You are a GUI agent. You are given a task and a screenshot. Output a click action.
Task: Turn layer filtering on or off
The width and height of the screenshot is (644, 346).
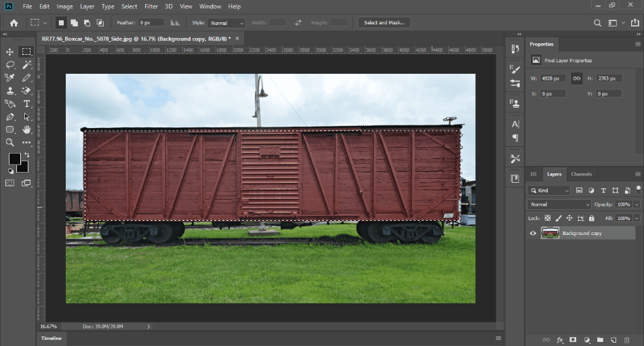point(639,189)
